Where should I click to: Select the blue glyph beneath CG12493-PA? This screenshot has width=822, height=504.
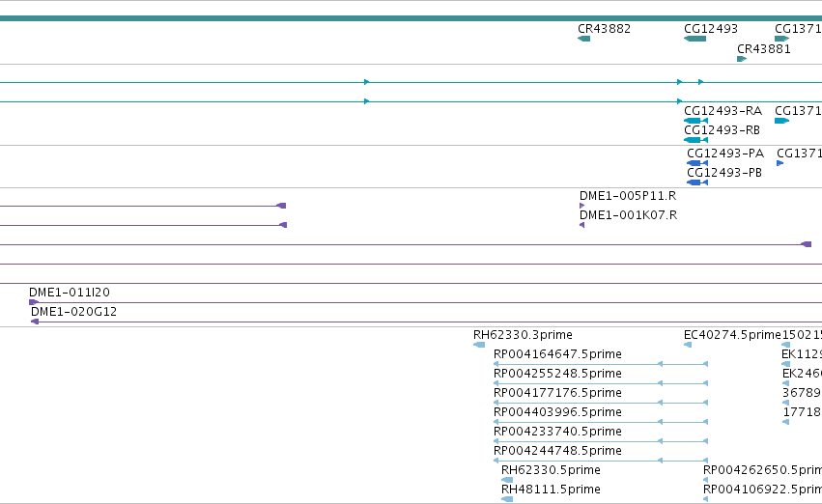pyautogui.click(x=697, y=163)
